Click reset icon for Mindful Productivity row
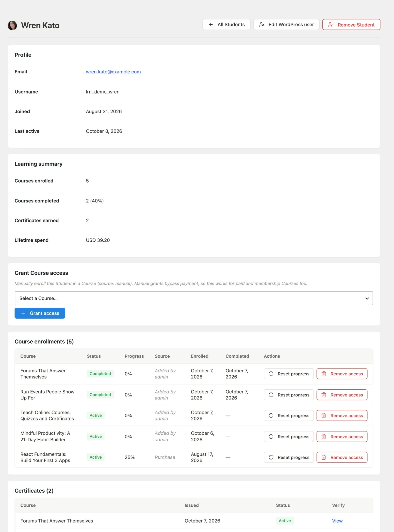 tap(271, 436)
